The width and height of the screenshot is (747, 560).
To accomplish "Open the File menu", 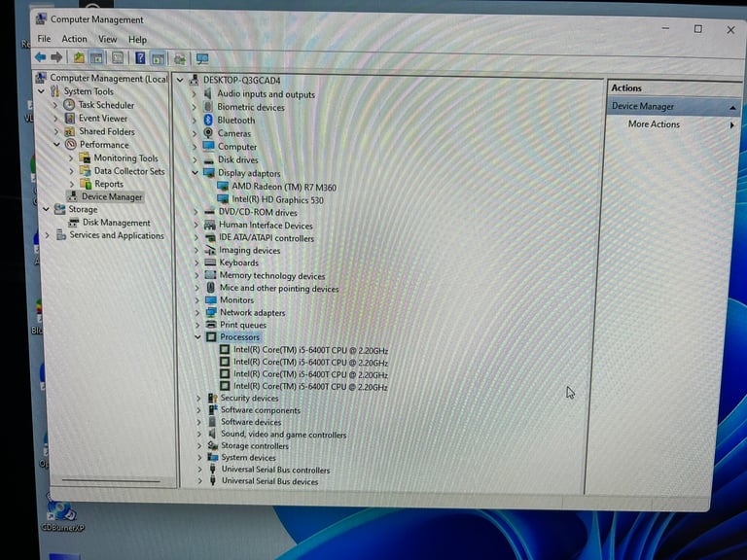I will [x=44, y=39].
